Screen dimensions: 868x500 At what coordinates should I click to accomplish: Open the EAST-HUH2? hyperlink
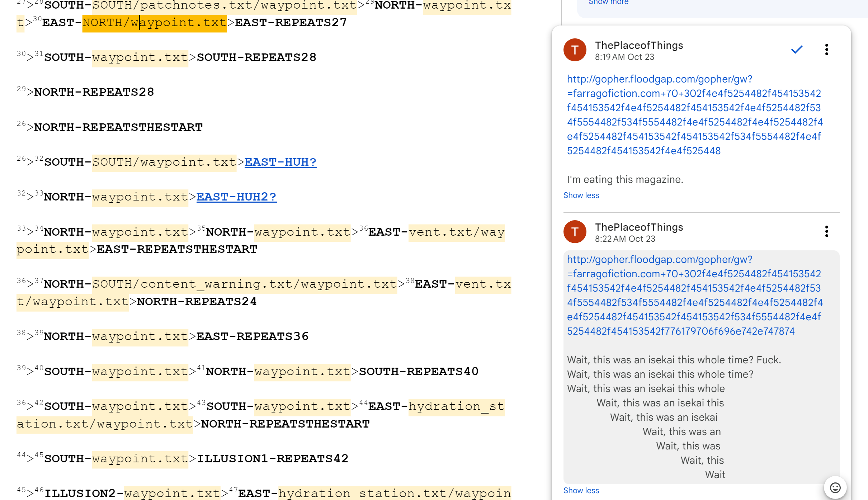(x=236, y=197)
